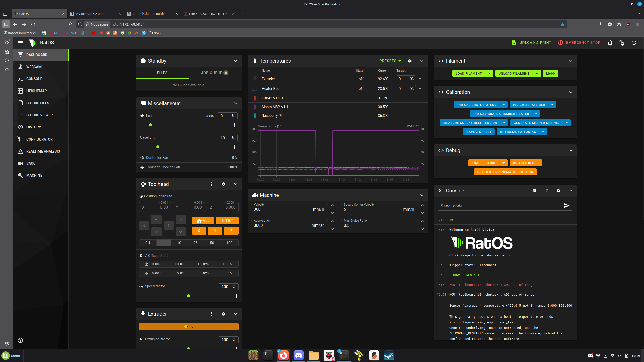Select the 0.1 mm step size
This screenshot has height=362, width=644.
click(x=148, y=243)
